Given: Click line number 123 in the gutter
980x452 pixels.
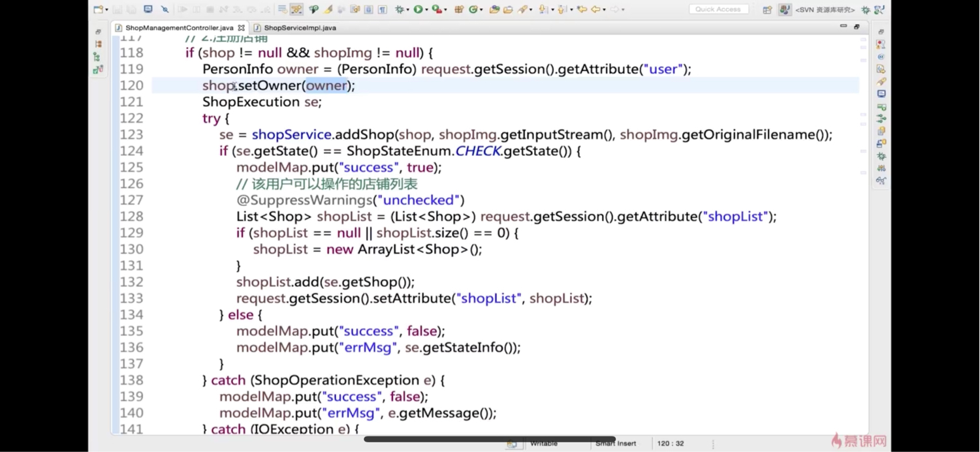Looking at the screenshot, I should [x=131, y=134].
